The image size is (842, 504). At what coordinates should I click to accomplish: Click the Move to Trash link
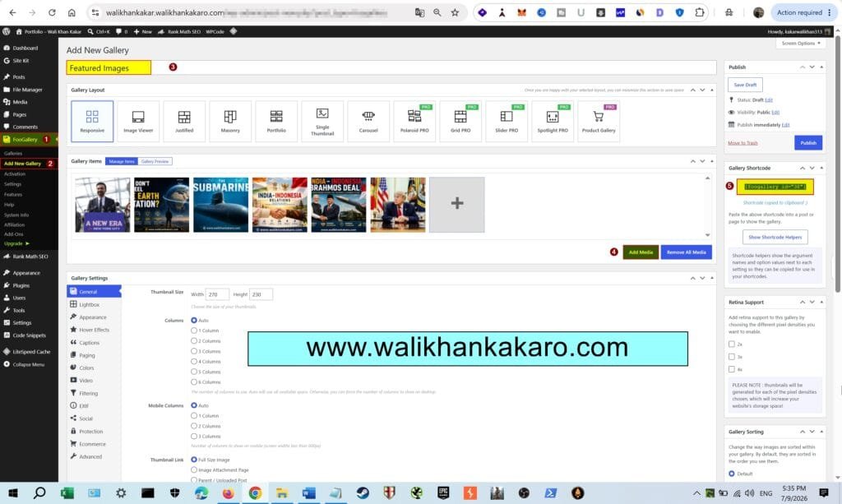[743, 143]
